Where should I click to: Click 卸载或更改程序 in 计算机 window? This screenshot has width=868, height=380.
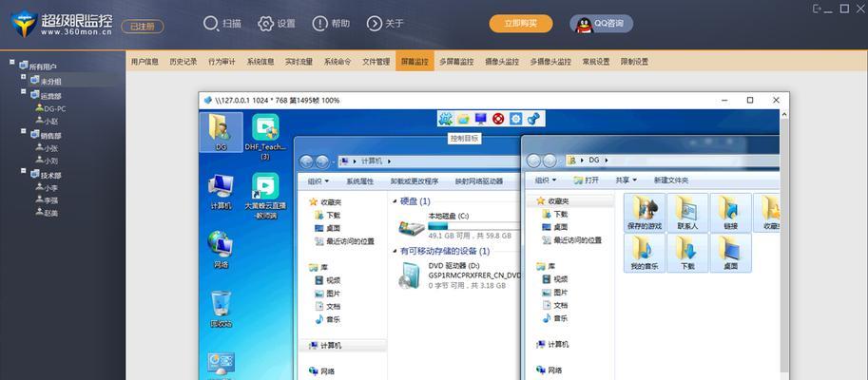pos(415,180)
